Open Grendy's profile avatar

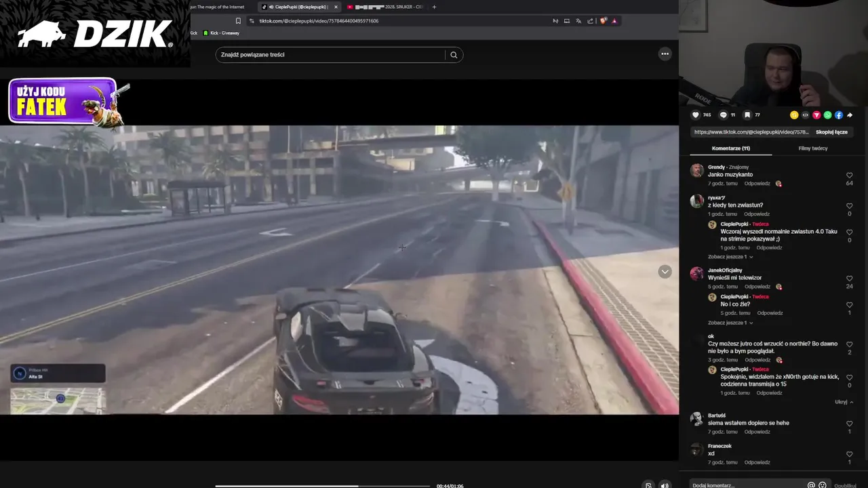click(696, 170)
